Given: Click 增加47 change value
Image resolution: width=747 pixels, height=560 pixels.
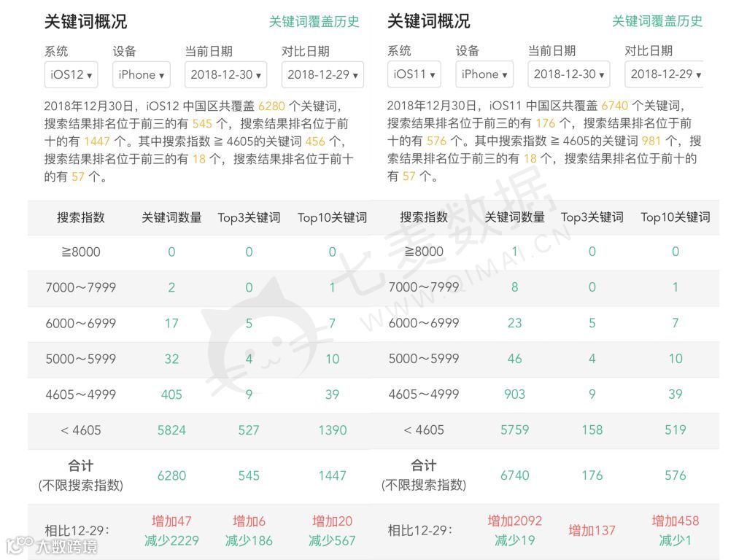Looking at the screenshot, I should click(171, 521).
